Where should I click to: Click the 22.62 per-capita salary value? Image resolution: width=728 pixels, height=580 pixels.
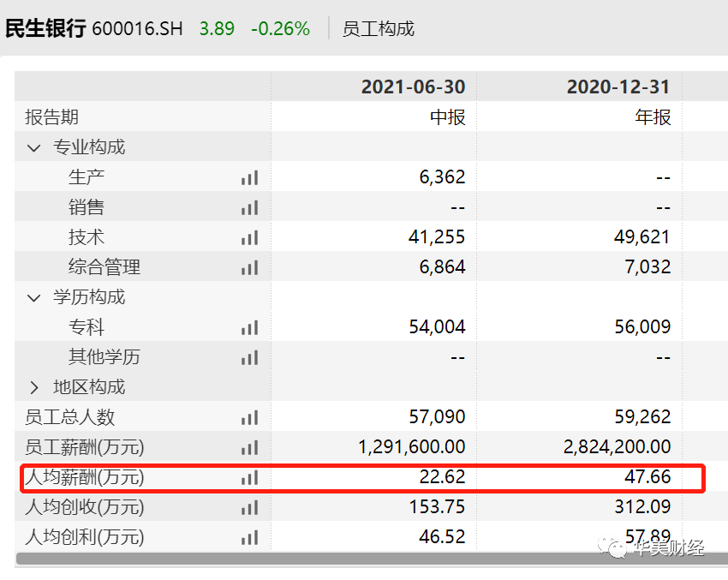[x=442, y=476]
